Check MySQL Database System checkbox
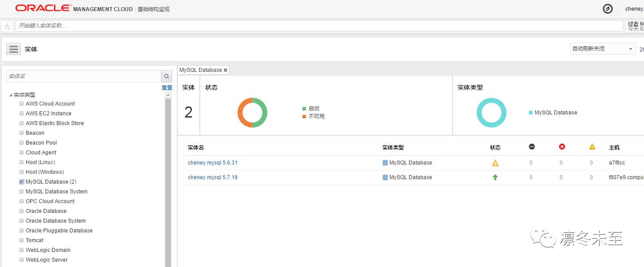644x267 pixels. coord(21,192)
